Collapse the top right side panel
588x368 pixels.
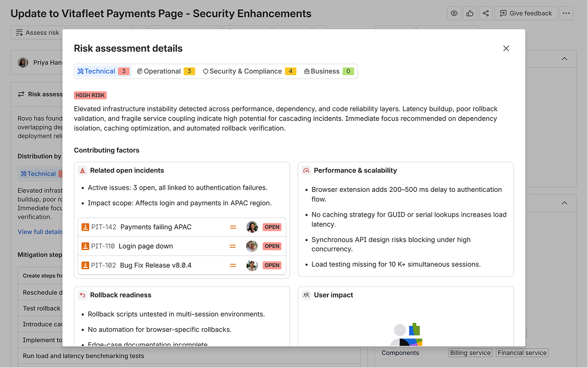[x=565, y=59]
